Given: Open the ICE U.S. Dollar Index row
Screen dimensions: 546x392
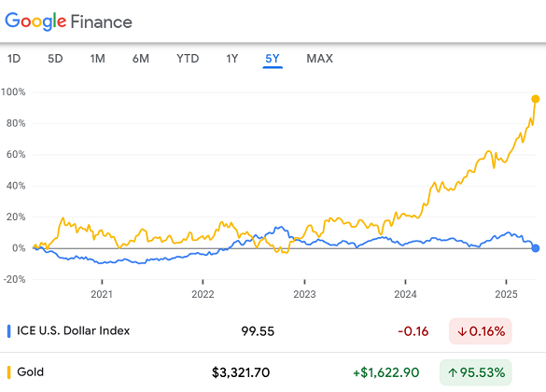Looking at the screenshot, I should click(273, 330).
